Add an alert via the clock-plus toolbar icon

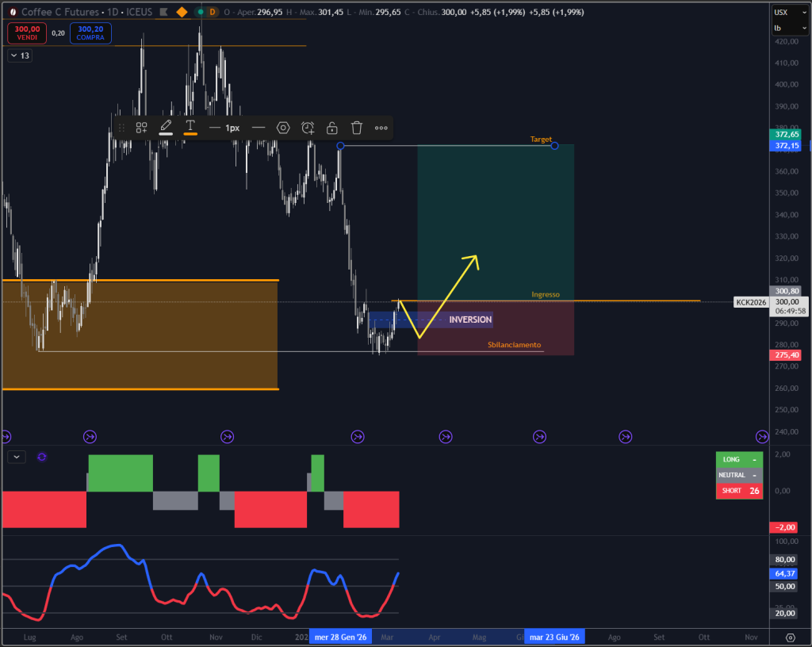coord(307,128)
